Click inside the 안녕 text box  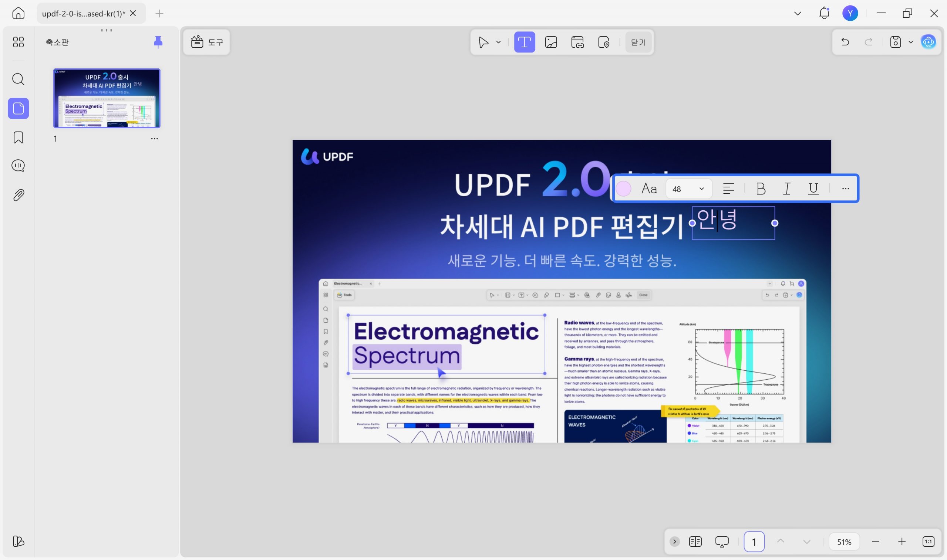tap(733, 223)
